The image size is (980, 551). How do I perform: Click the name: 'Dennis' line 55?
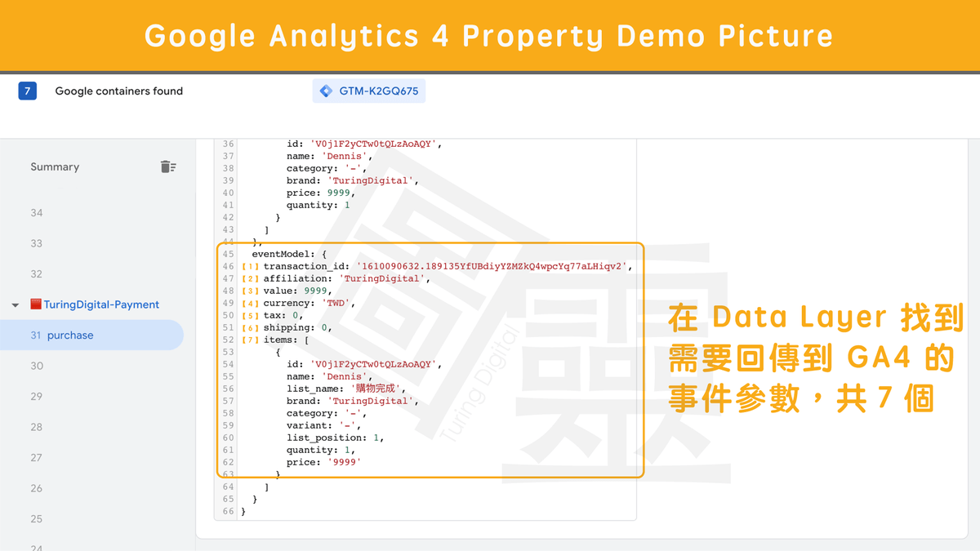coord(330,376)
